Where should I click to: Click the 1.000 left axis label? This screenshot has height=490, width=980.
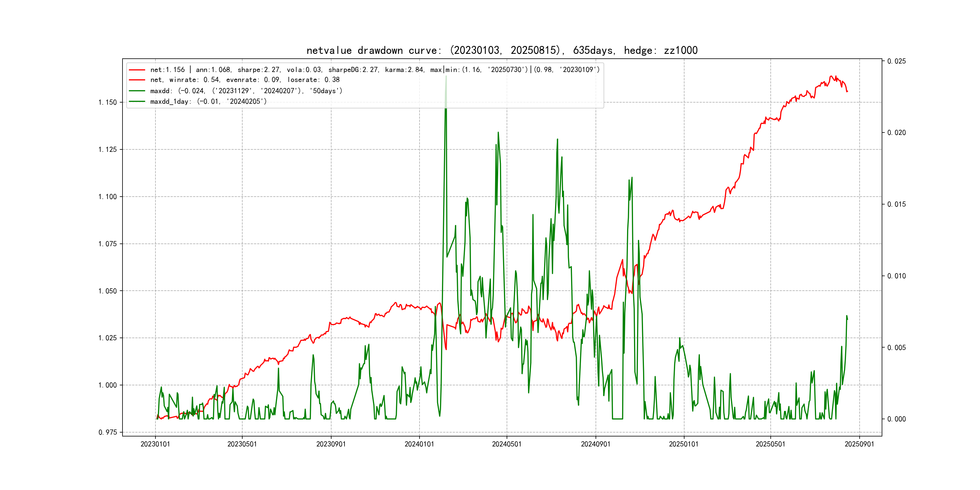tap(108, 385)
